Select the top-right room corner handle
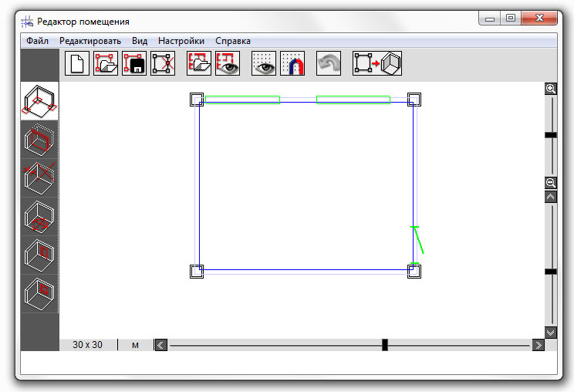 click(414, 100)
